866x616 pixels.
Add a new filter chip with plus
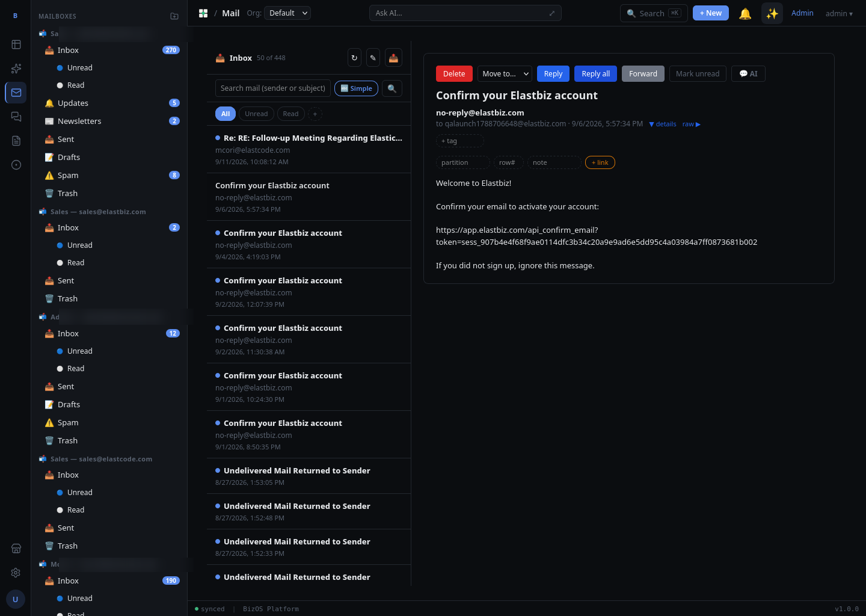[315, 114]
